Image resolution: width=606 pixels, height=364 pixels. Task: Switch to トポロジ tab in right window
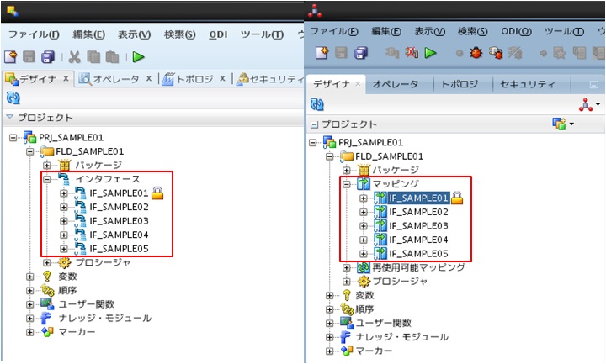click(x=460, y=84)
